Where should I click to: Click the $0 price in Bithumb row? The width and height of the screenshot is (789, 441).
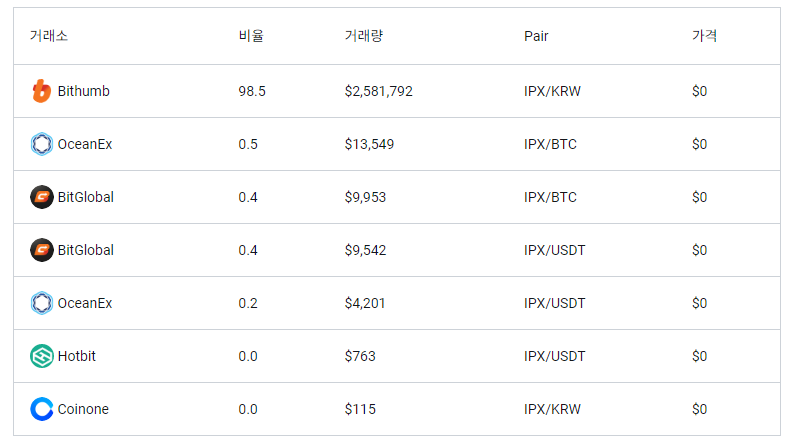pyautogui.click(x=699, y=91)
